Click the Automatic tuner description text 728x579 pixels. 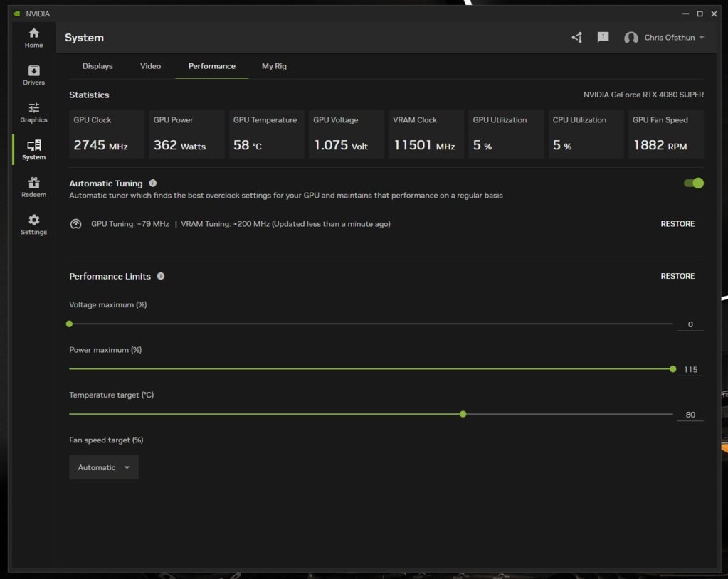coord(286,196)
